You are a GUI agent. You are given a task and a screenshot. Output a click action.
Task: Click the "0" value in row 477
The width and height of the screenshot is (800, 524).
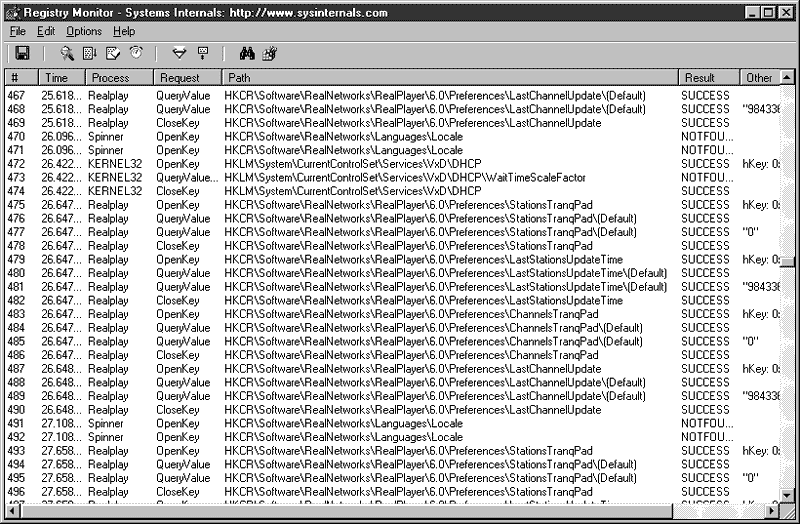coord(751,232)
